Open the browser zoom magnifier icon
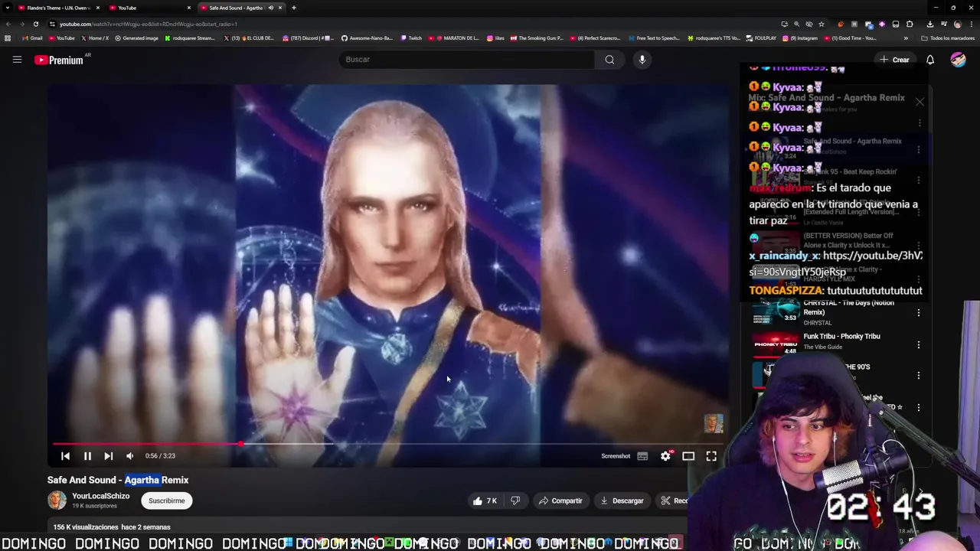 [796, 24]
